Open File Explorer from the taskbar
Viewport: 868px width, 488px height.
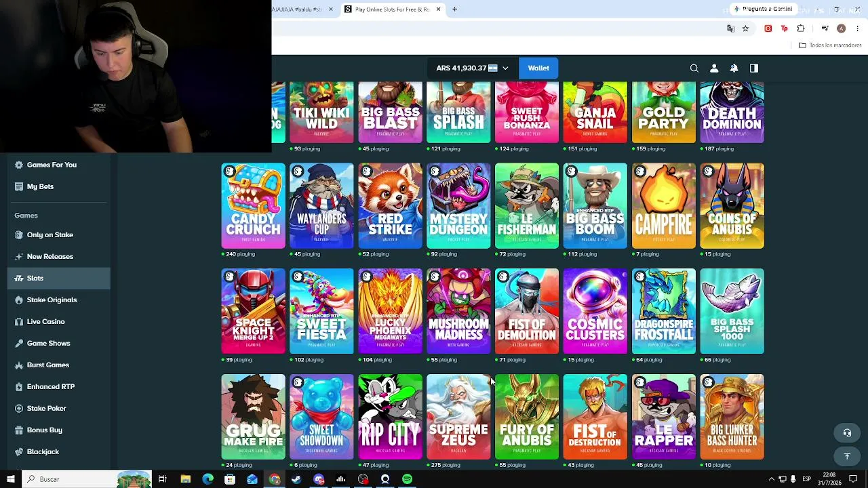pos(185,479)
